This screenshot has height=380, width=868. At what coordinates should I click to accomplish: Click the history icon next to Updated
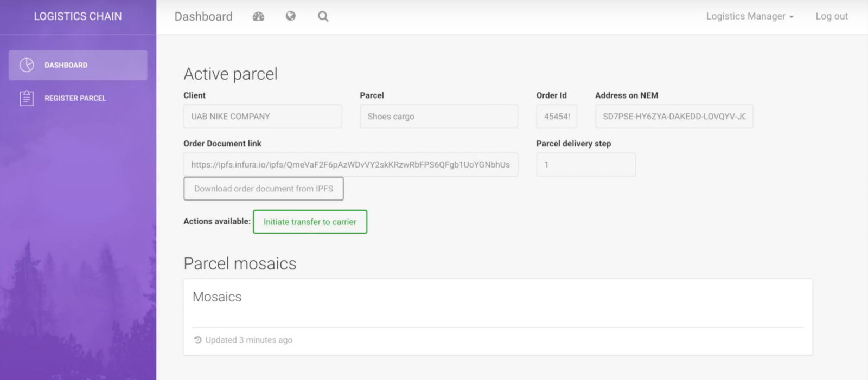tap(198, 340)
